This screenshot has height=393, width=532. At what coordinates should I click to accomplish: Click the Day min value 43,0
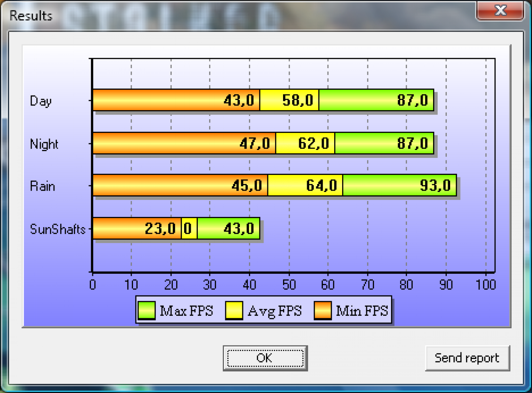[x=239, y=100]
